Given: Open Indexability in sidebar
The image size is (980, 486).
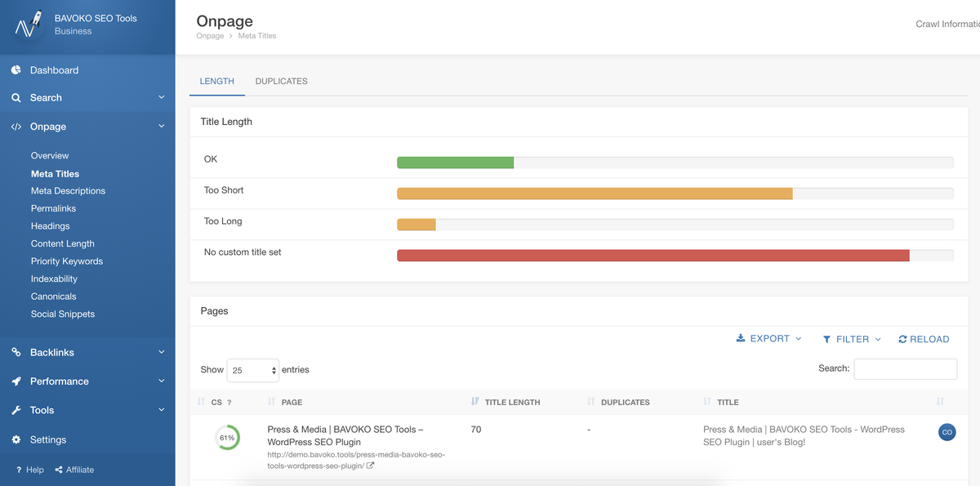Looking at the screenshot, I should coord(54,279).
